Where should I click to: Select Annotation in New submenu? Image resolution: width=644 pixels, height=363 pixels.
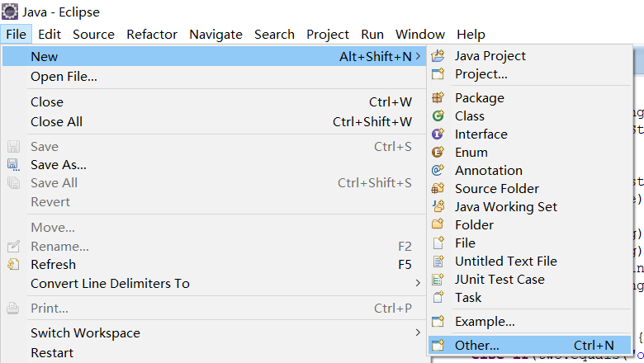click(530, 170)
